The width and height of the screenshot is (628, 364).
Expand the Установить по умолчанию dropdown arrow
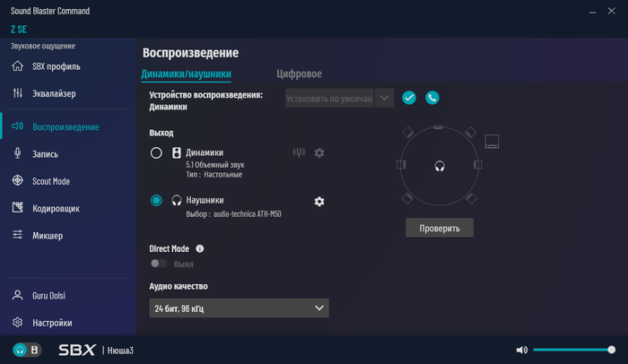385,98
